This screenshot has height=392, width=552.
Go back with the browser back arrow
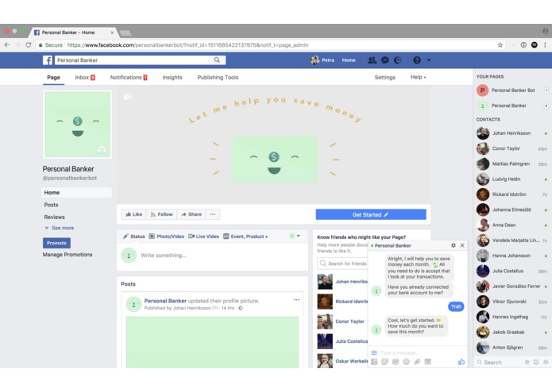click(x=7, y=45)
